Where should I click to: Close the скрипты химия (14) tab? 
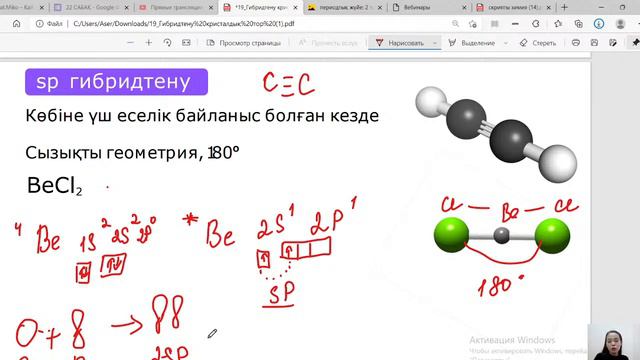(x=549, y=7)
